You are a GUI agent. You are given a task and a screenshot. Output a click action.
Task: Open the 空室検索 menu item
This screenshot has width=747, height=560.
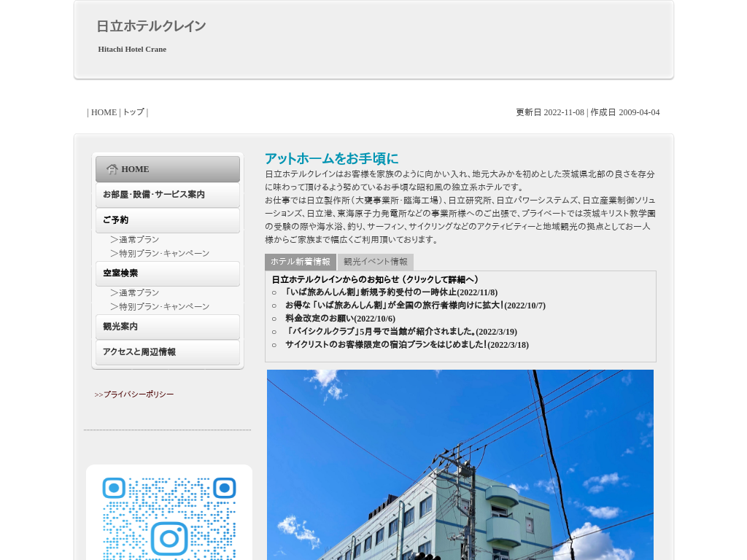[168, 273]
